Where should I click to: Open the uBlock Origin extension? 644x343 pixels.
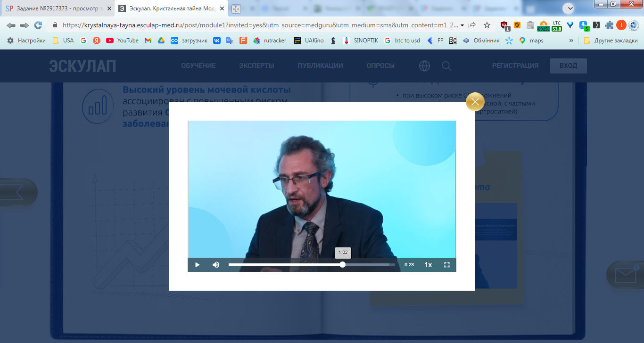tap(505, 26)
